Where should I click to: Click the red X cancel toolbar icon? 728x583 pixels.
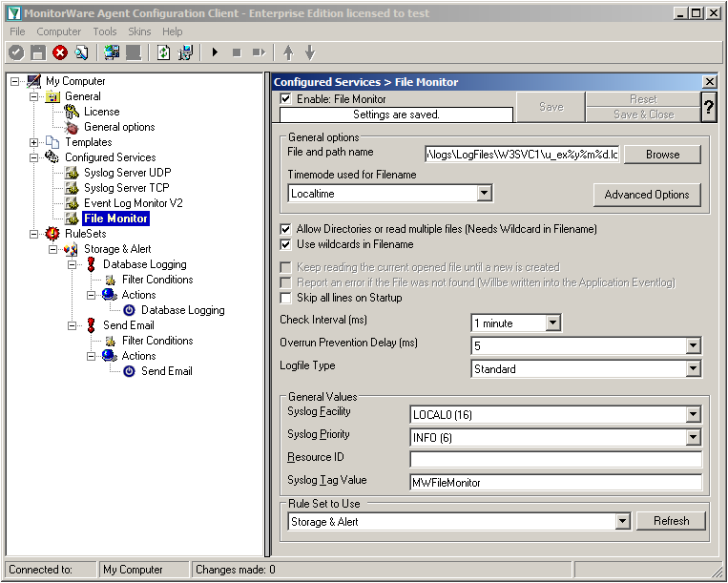(60, 52)
